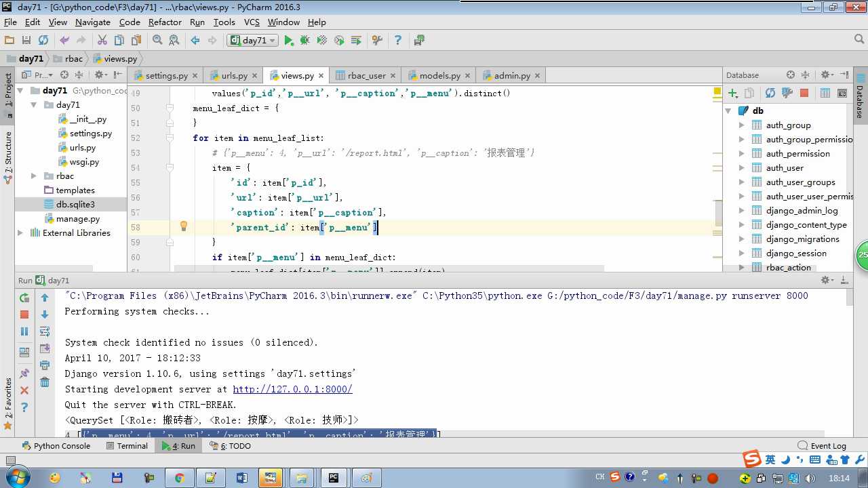
Task: Click the Find magnifier icon
Action: [x=157, y=41]
